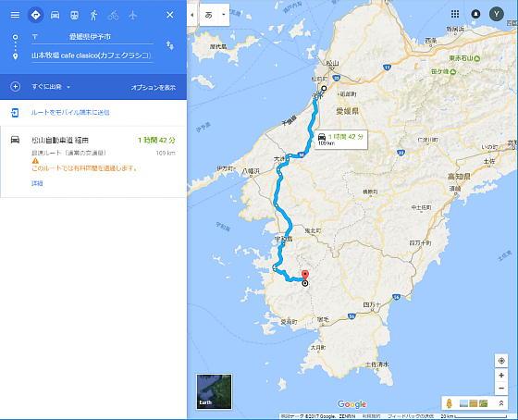
Task: Open the notifications bell
Action: pos(475,14)
